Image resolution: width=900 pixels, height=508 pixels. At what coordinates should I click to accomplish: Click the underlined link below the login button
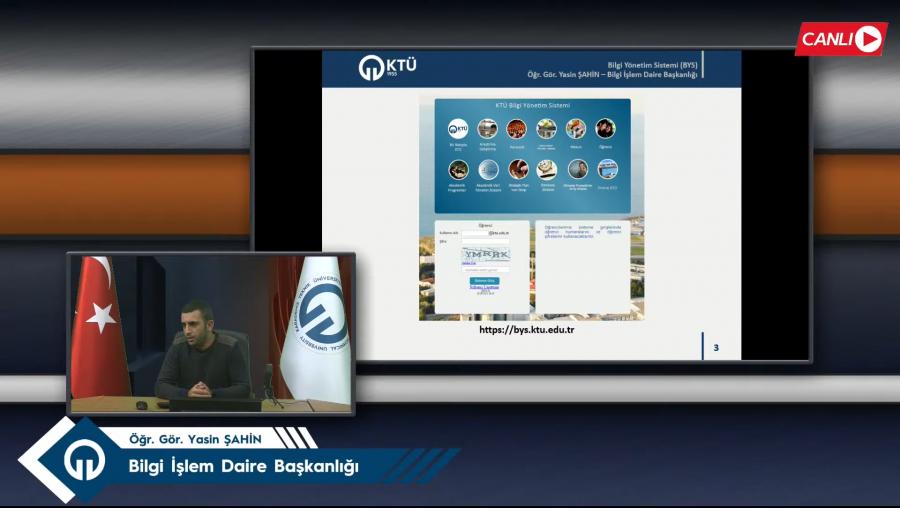[x=484, y=288]
